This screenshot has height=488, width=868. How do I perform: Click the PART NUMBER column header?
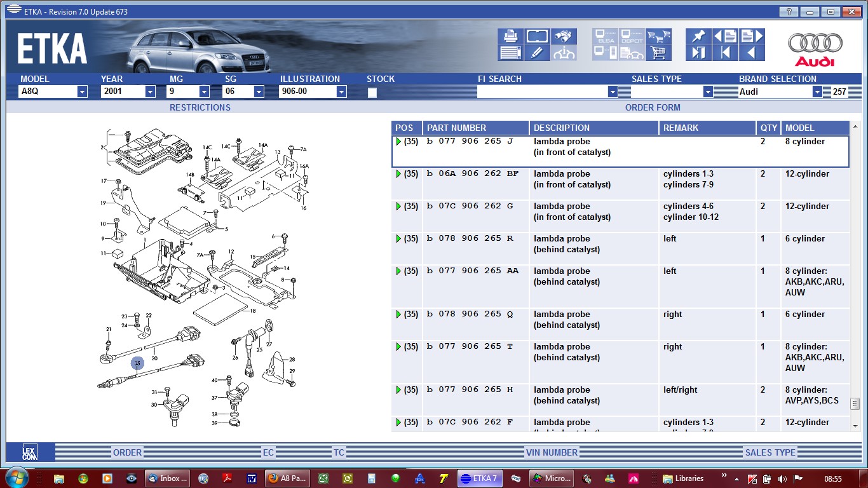click(476, 128)
